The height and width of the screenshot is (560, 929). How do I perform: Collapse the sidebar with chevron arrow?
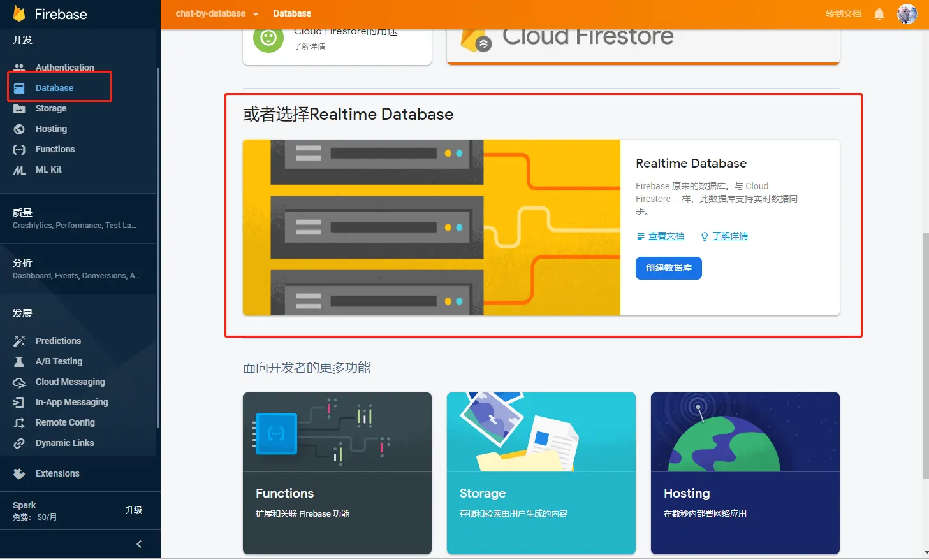click(139, 544)
